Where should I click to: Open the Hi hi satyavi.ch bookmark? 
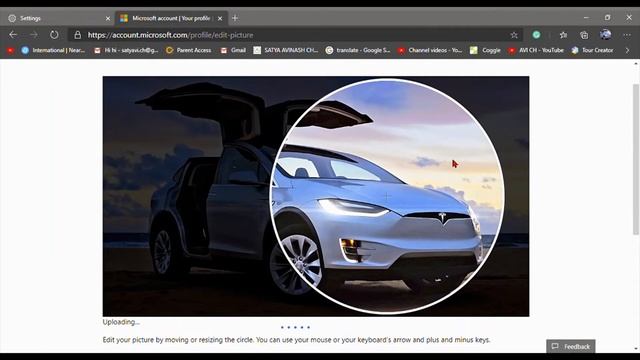coord(126,50)
